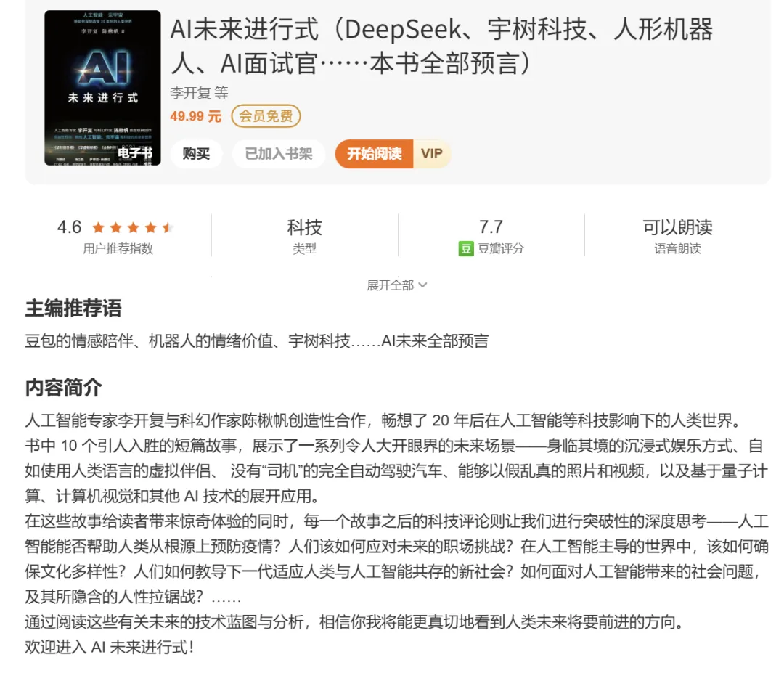Image resolution: width=784 pixels, height=673 pixels.
Task: Start reading with 开始阅读 button
Action: pos(374,153)
